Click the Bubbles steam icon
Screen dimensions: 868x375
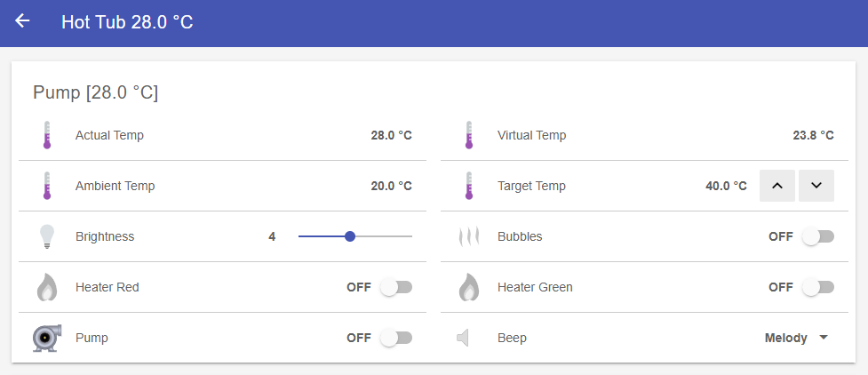pyautogui.click(x=468, y=237)
